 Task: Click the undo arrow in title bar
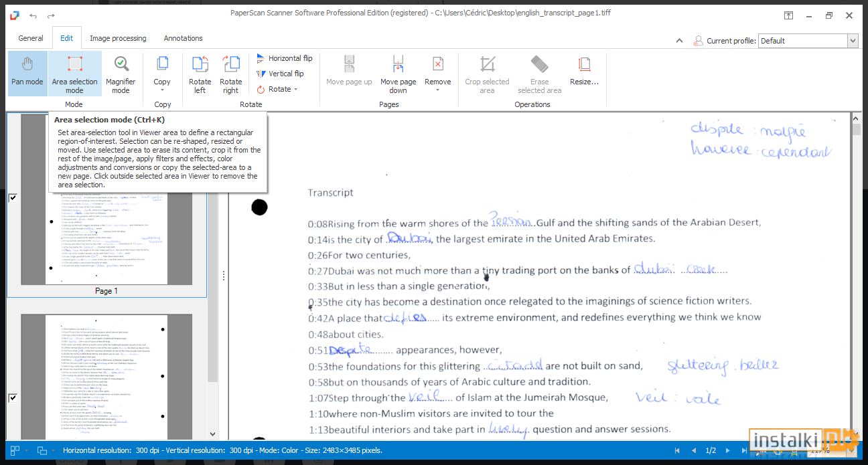(x=33, y=15)
